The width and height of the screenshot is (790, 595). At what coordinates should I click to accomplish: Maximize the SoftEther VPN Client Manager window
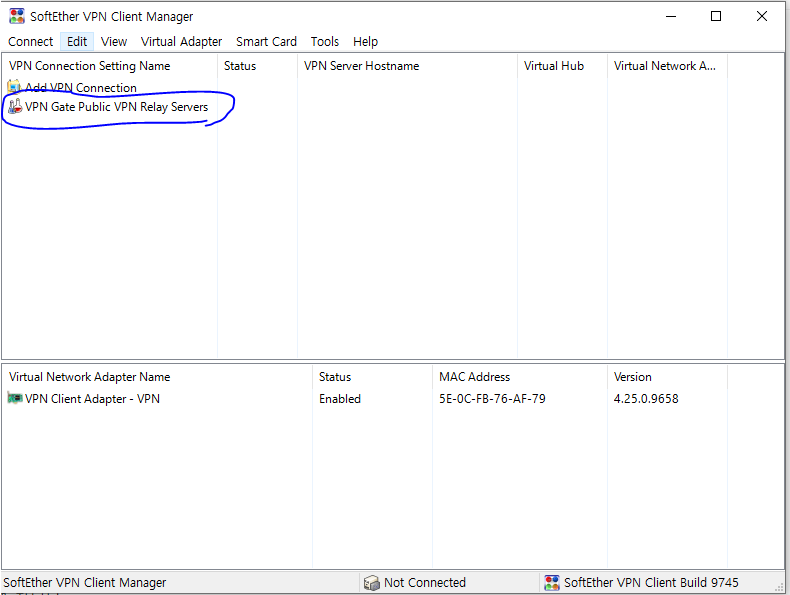(715, 16)
